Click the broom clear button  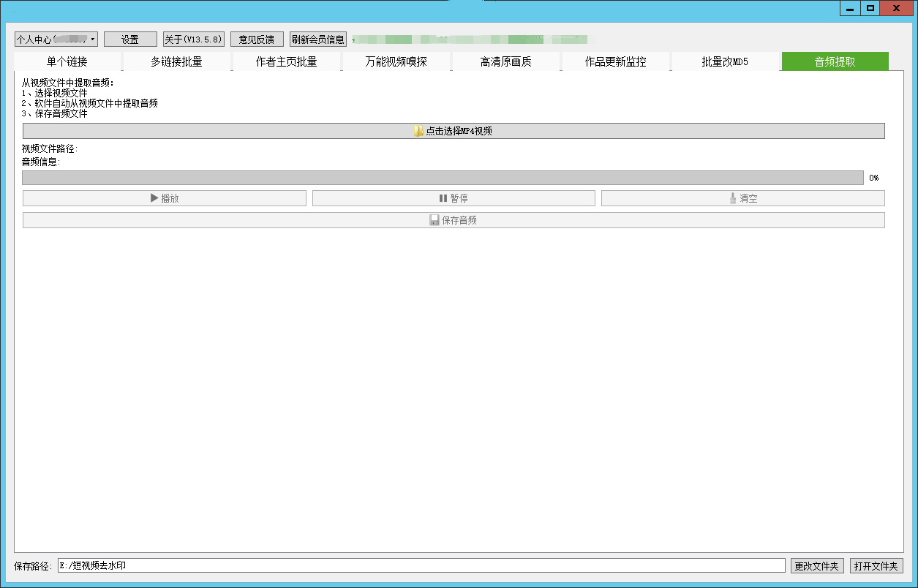742,198
